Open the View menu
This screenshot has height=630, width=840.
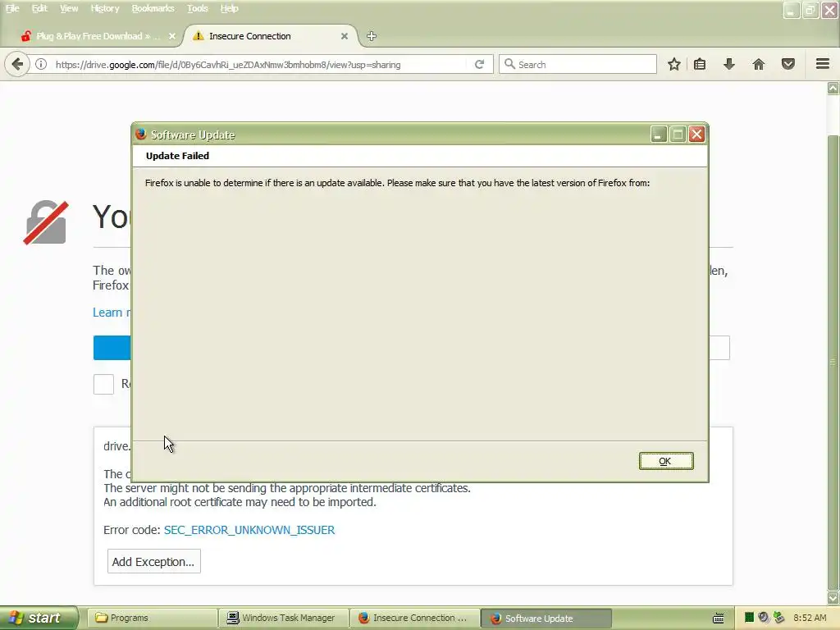pos(69,8)
